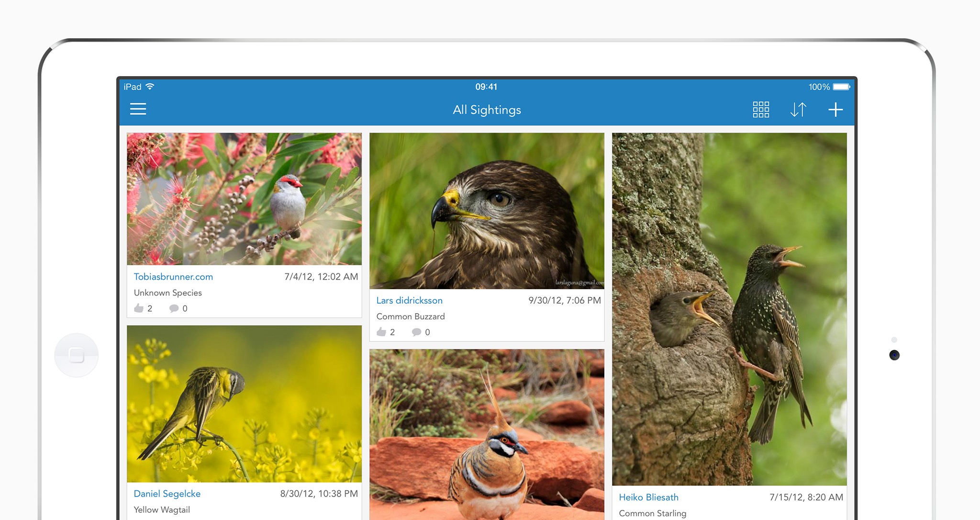Switch to grid view layout

760,109
